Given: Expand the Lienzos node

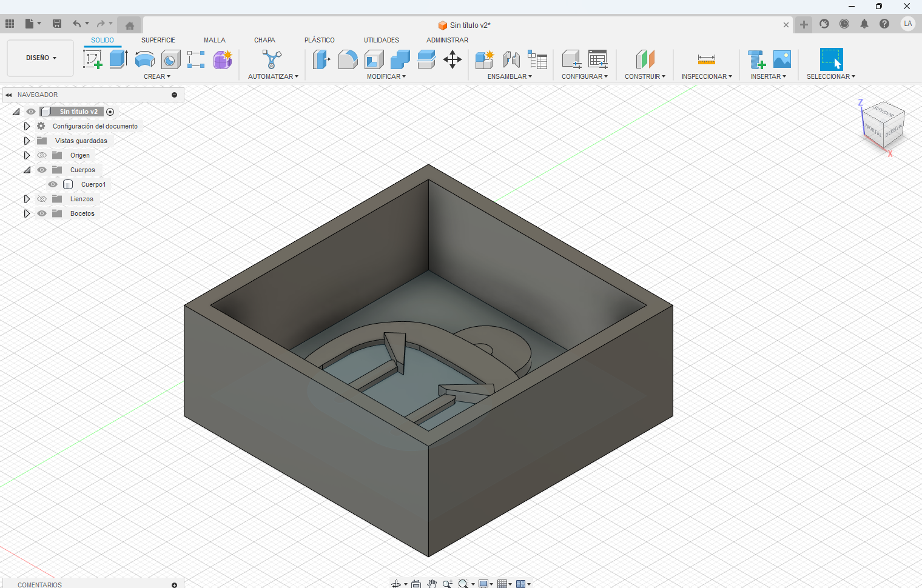Looking at the screenshot, I should [x=27, y=199].
